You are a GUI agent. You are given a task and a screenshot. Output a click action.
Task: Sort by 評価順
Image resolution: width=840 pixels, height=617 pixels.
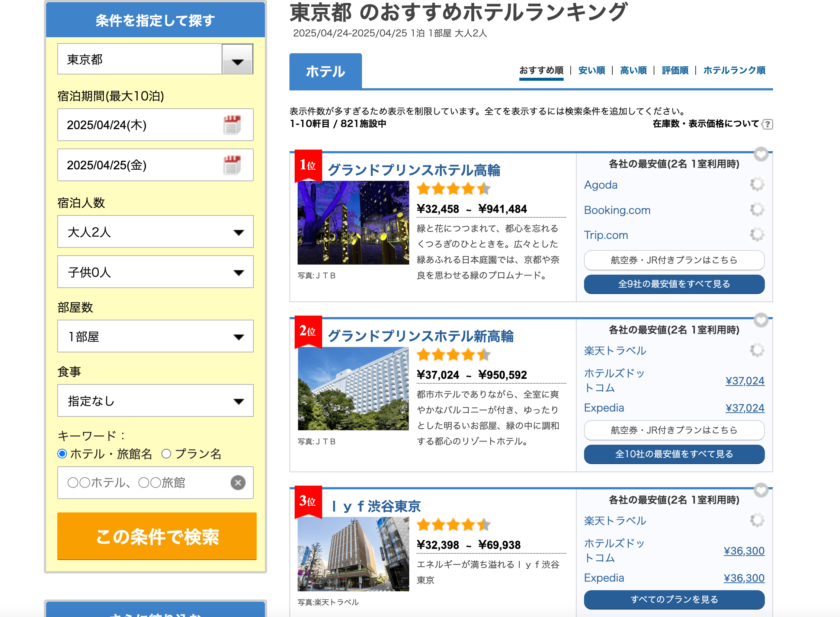[x=674, y=70]
